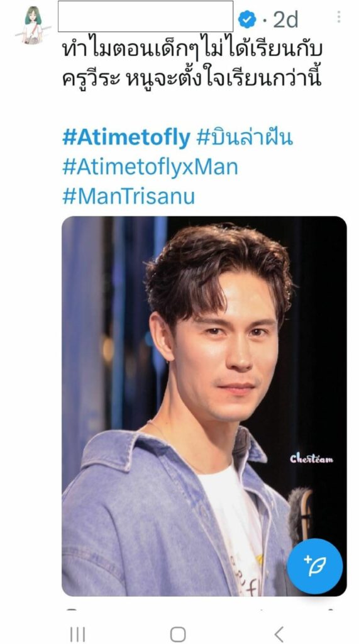Tap the Android back arrow
Screen dimensions: 359x644
tap(279, 634)
